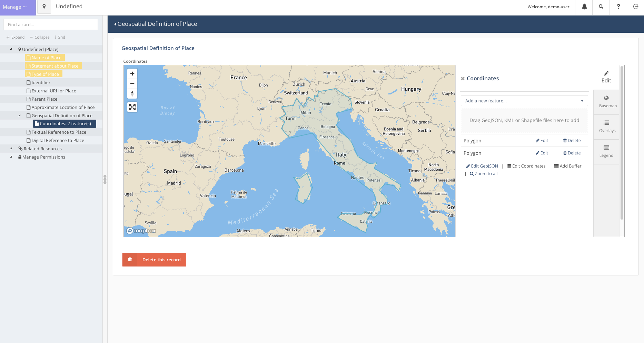Click the logout icon in top bar

pos(635,7)
